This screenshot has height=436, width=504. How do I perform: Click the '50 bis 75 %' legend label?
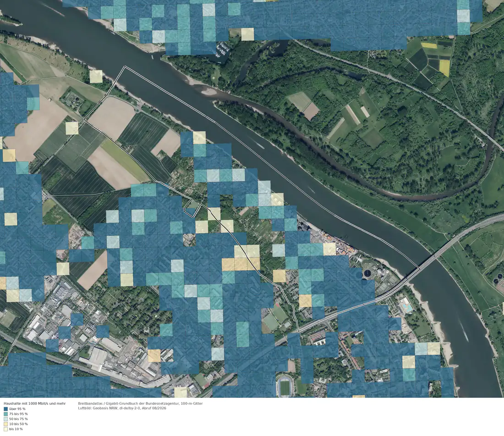click(18, 419)
